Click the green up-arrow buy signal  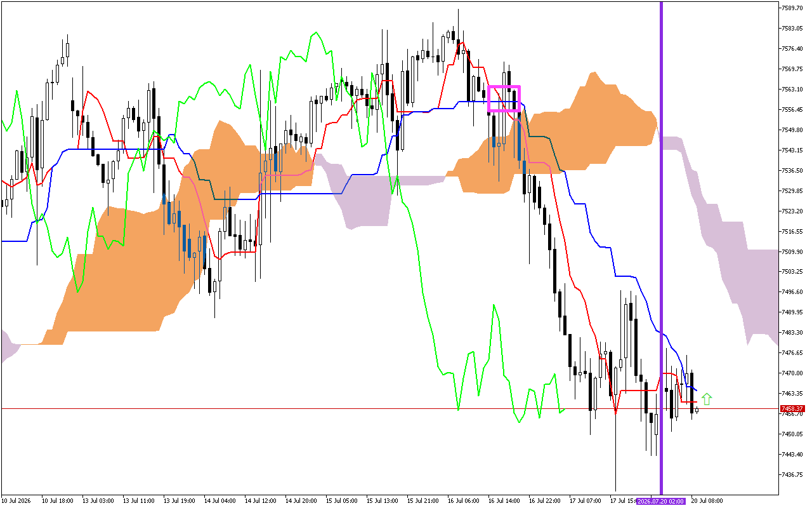coord(707,399)
